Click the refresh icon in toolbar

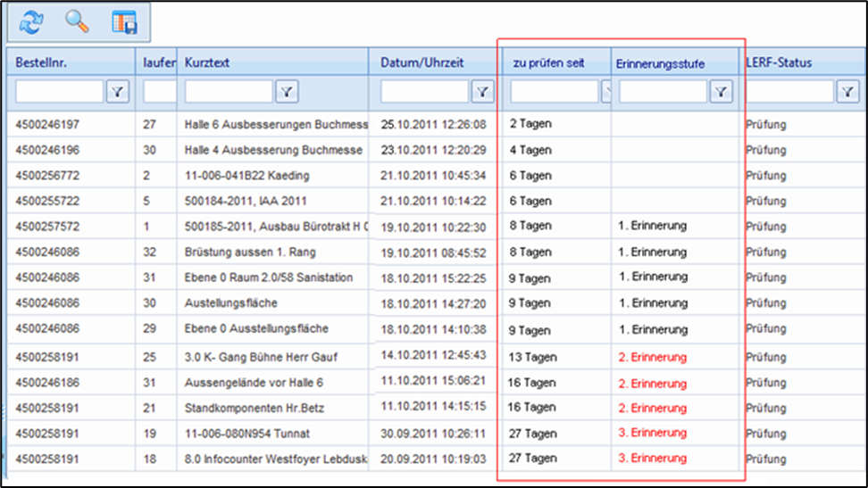tap(31, 22)
